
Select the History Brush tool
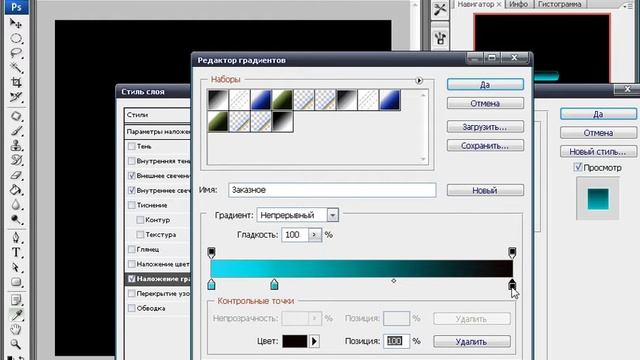click(x=16, y=160)
